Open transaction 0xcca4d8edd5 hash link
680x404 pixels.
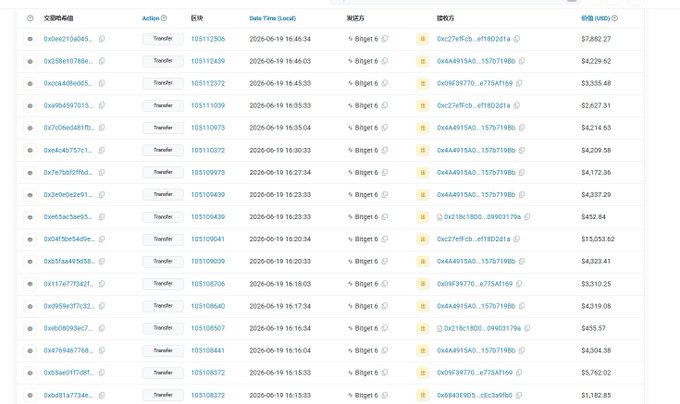pos(68,83)
